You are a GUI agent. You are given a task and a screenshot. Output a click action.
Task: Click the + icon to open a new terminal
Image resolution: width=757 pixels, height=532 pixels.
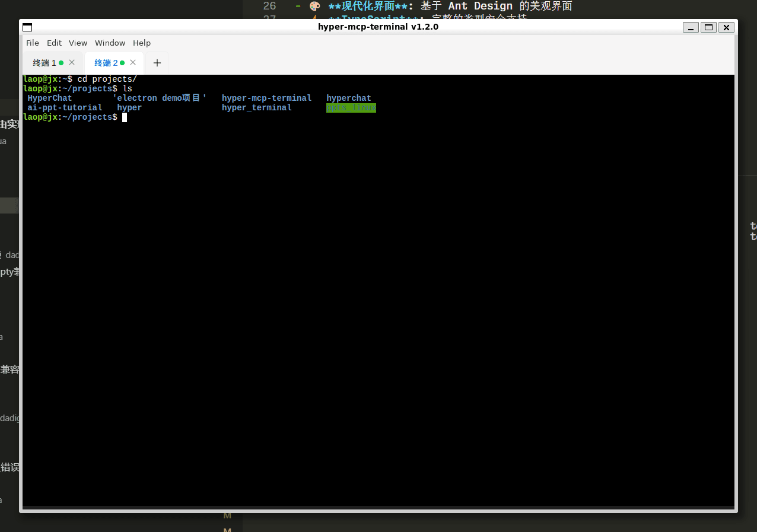[x=157, y=62]
